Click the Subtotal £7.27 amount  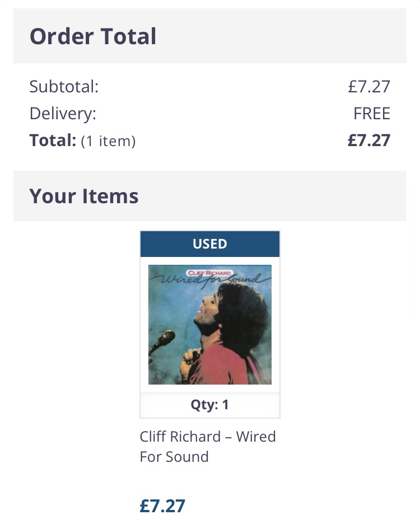369,87
